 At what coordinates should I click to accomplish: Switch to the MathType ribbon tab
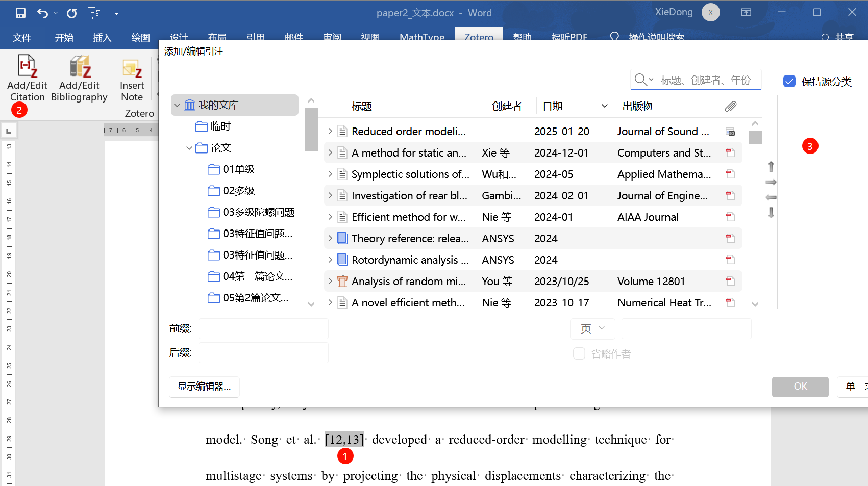coord(422,36)
